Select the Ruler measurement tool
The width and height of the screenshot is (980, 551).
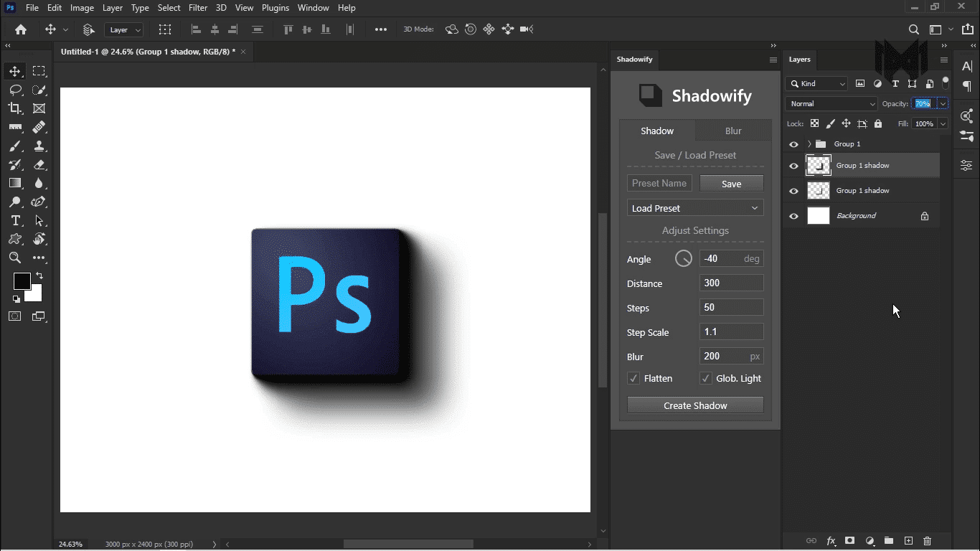(14, 127)
